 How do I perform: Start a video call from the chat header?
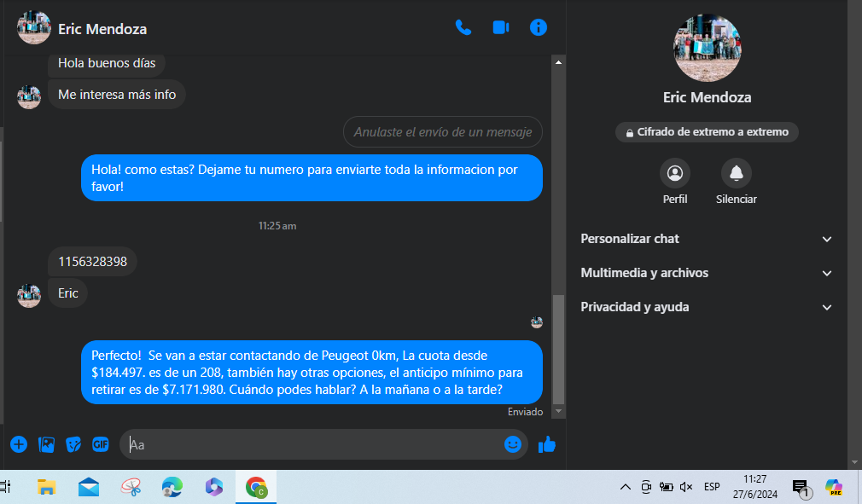point(501,27)
